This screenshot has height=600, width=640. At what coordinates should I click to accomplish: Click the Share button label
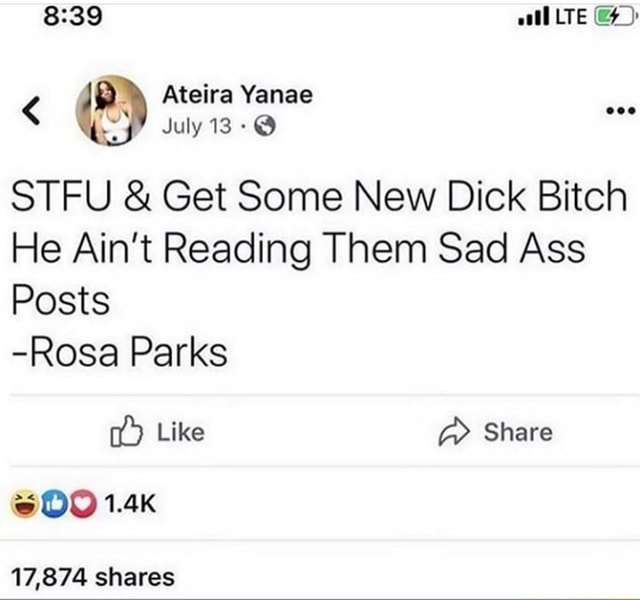[x=518, y=432]
